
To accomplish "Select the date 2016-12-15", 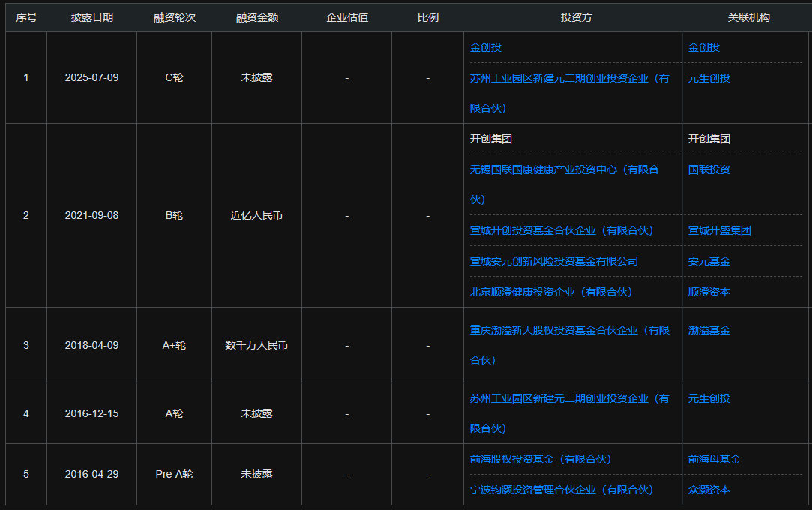I will (91, 414).
